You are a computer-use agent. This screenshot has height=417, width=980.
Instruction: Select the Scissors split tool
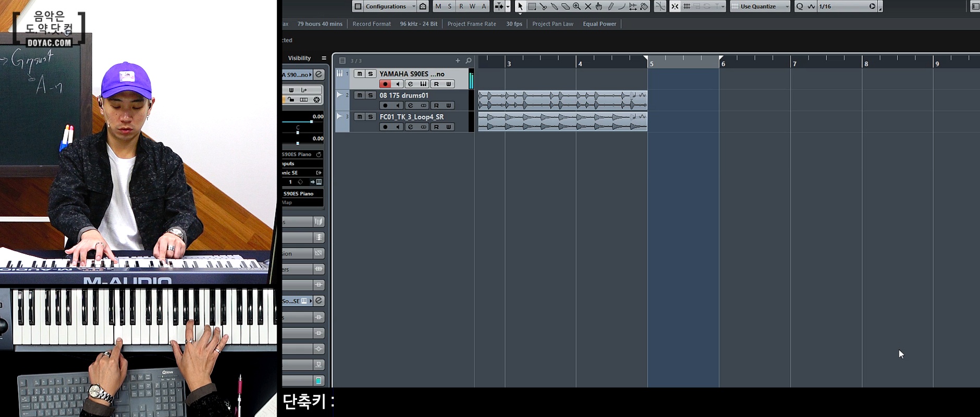point(543,6)
